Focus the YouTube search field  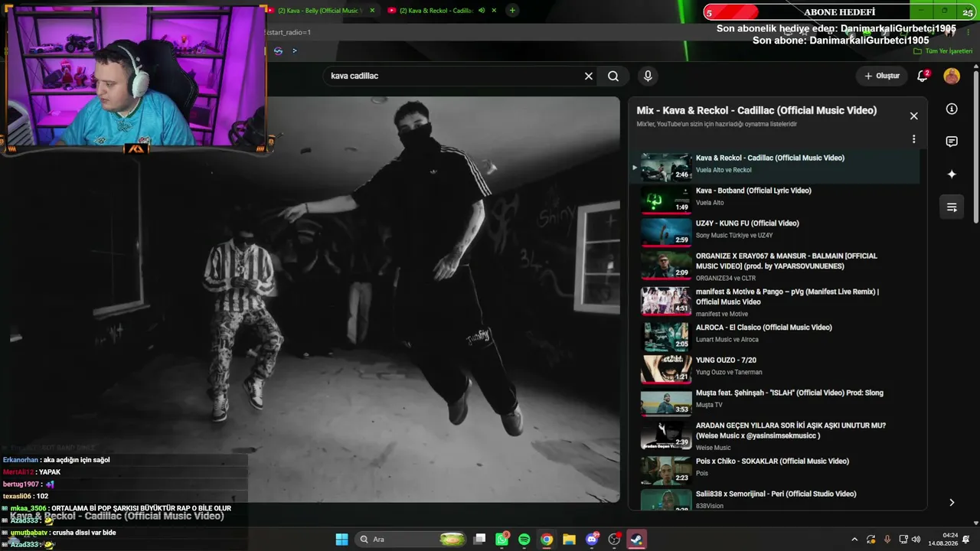point(455,76)
